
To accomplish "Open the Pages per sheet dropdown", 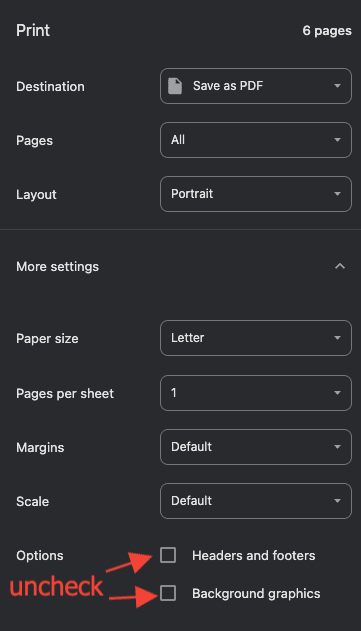I will (x=256, y=393).
